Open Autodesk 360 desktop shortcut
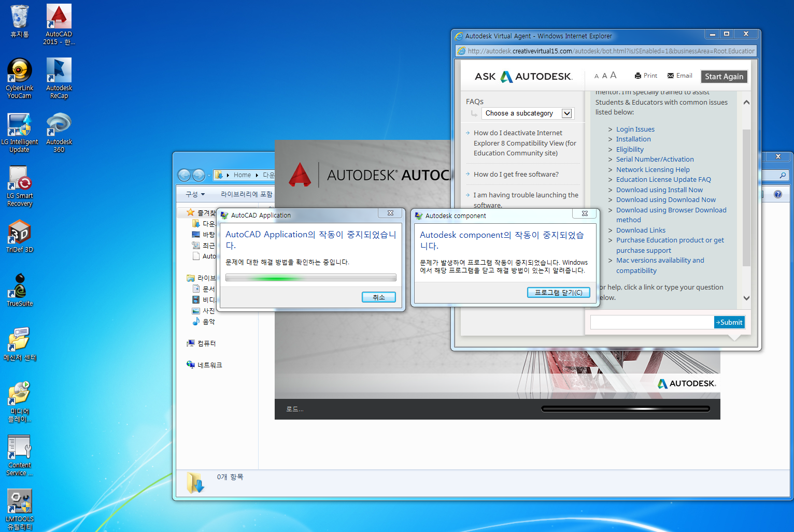 click(x=59, y=132)
